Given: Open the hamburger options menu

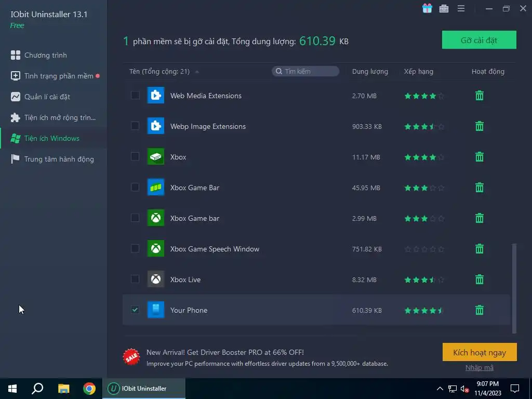Looking at the screenshot, I should [461, 8].
